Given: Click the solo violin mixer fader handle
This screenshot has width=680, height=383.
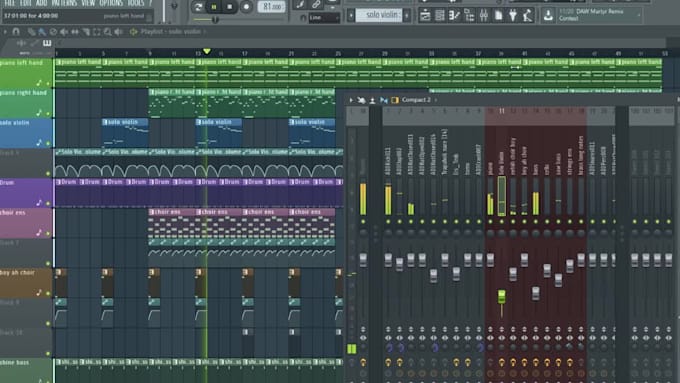Looking at the screenshot, I should click(x=502, y=297).
